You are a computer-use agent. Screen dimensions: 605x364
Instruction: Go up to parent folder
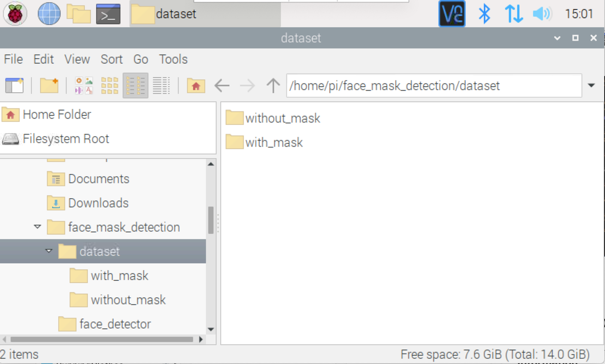(273, 86)
